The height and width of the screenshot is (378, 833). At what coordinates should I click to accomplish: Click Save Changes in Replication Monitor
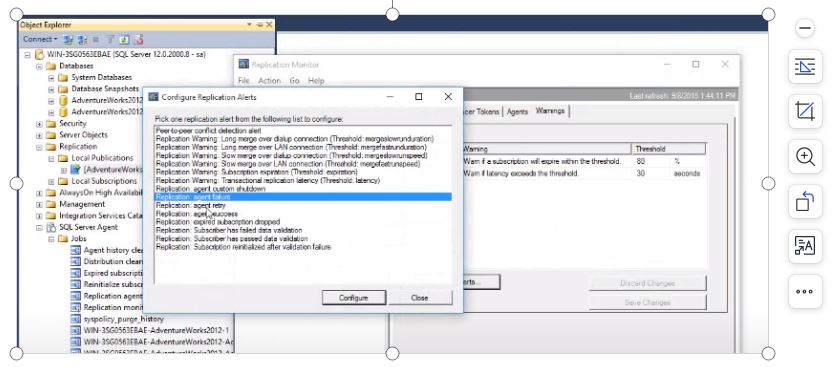pos(647,302)
